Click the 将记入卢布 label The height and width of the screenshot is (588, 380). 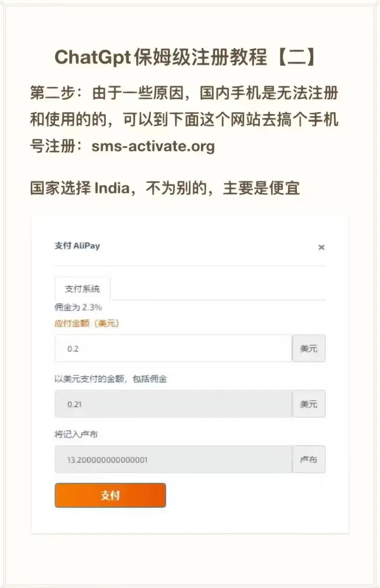76,434
